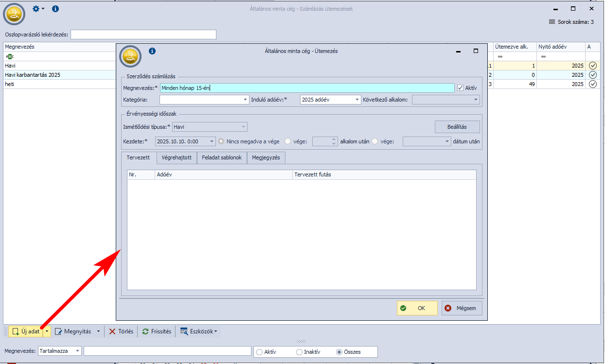
Task: Click the Megnyitás open button
Action: [74, 331]
